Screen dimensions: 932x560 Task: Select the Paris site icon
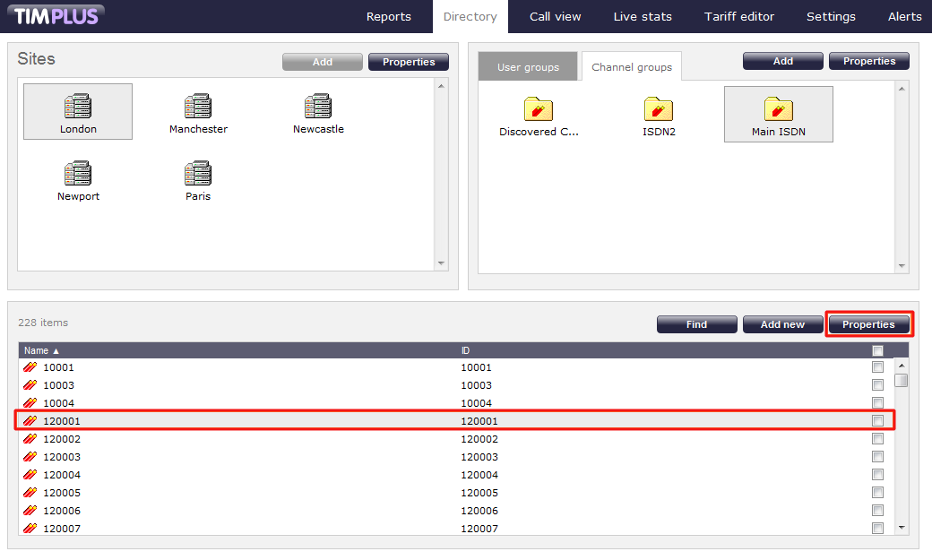tap(198, 175)
